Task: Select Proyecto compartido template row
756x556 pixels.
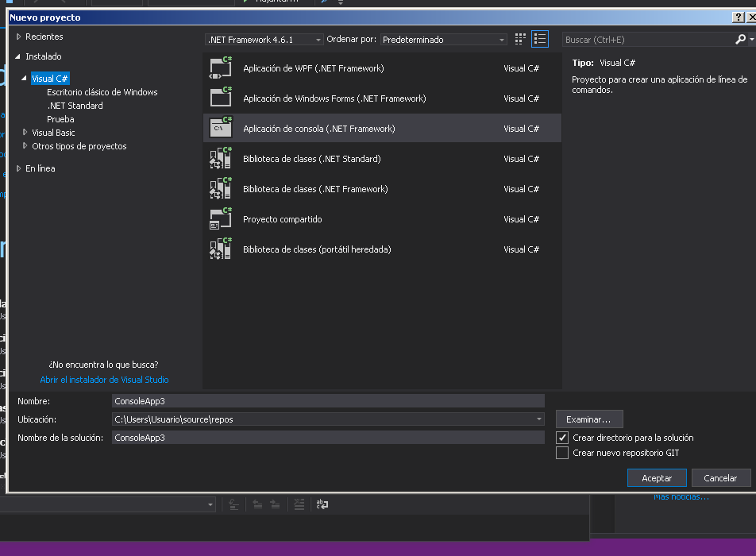Action: tap(382, 219)
